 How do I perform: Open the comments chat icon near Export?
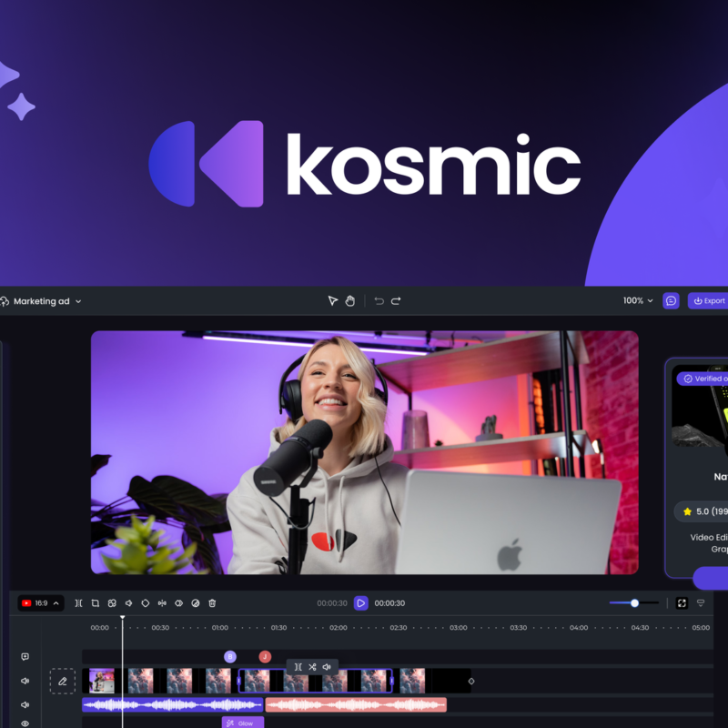pos(671,301)
